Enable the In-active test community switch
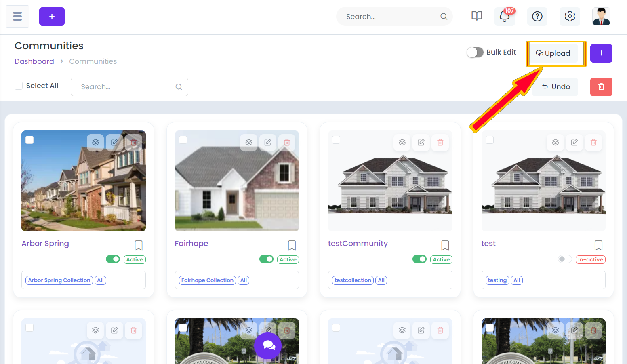This screenshot has width=627, height=364. tap(565, 259)
